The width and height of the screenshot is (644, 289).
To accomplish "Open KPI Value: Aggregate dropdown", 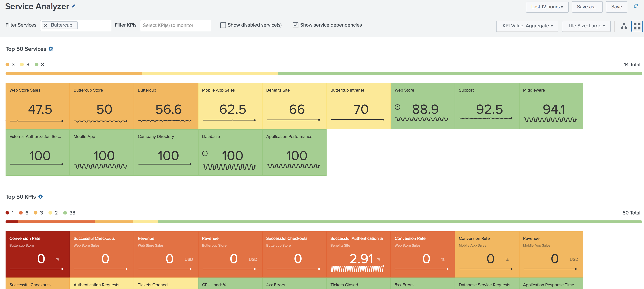I will (527, 26).
